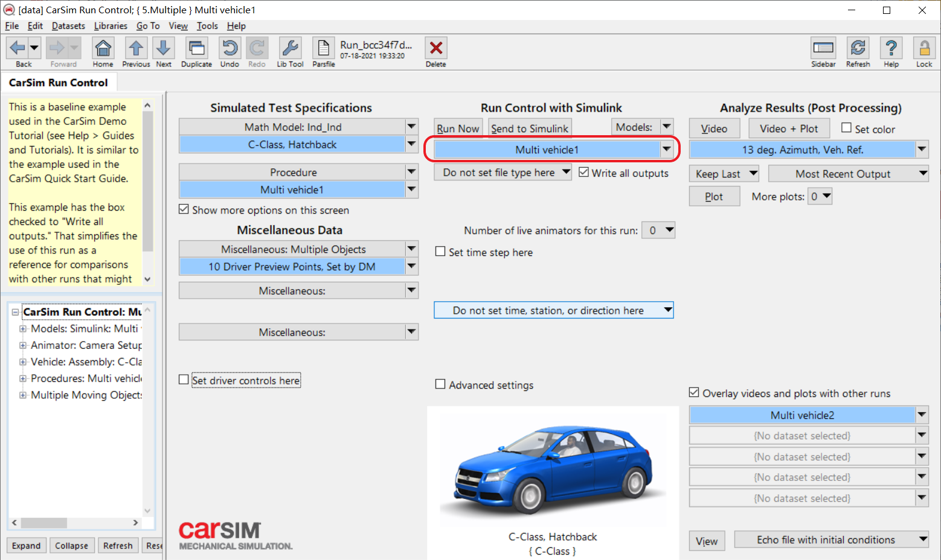941x560 pixels.
Task: Open the 10 Driver Preview Points dataset link
Action: (292, 266)
